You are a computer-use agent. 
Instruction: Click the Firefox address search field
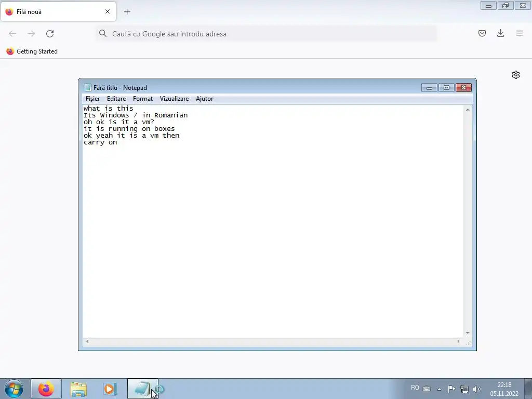click(x=266, y=34)
